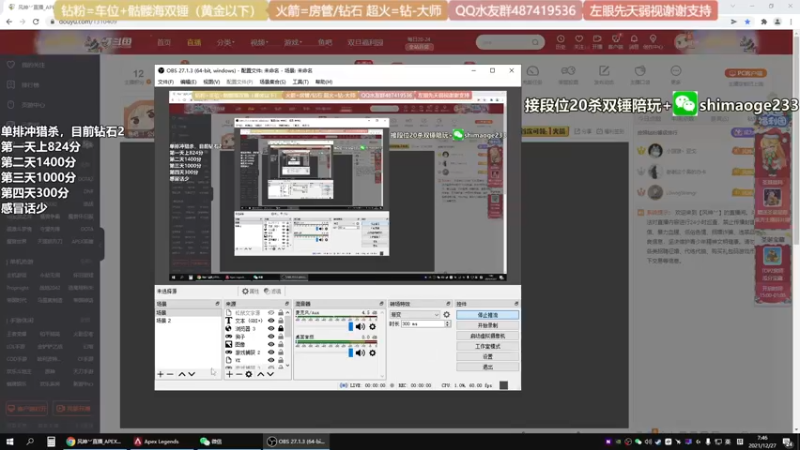The width and height of the screenshot is (800, 450).
Task: Unlock the 浏览器 3 source
Action: point(281,329)
